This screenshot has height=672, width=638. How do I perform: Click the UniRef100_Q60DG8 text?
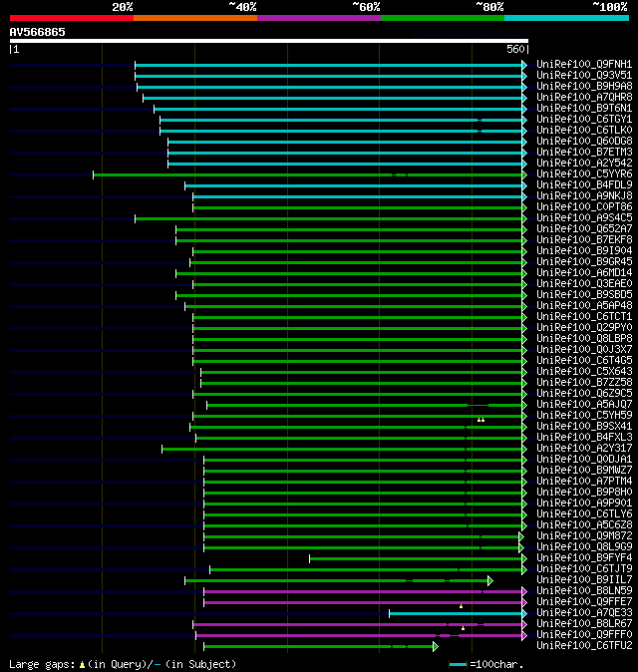(x=584, y=141)
